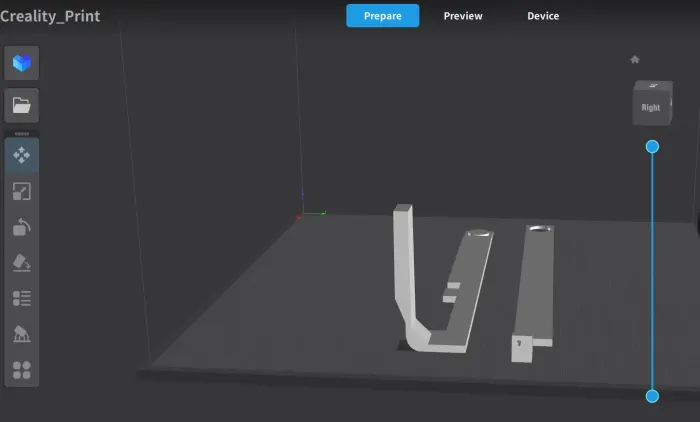Screen dimensions: 700x422
Task: Click the blue cube model library icon
Action: point(21,64)
